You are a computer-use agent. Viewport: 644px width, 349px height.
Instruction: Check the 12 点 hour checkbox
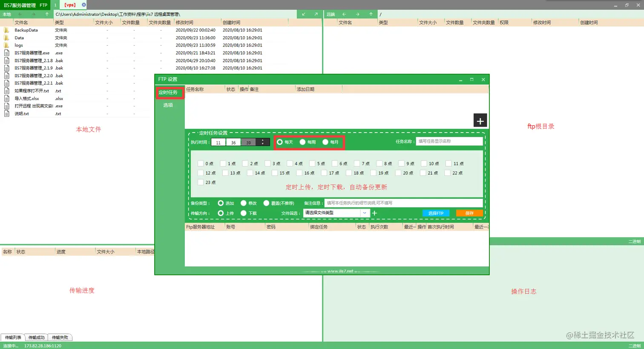point(201,173)
